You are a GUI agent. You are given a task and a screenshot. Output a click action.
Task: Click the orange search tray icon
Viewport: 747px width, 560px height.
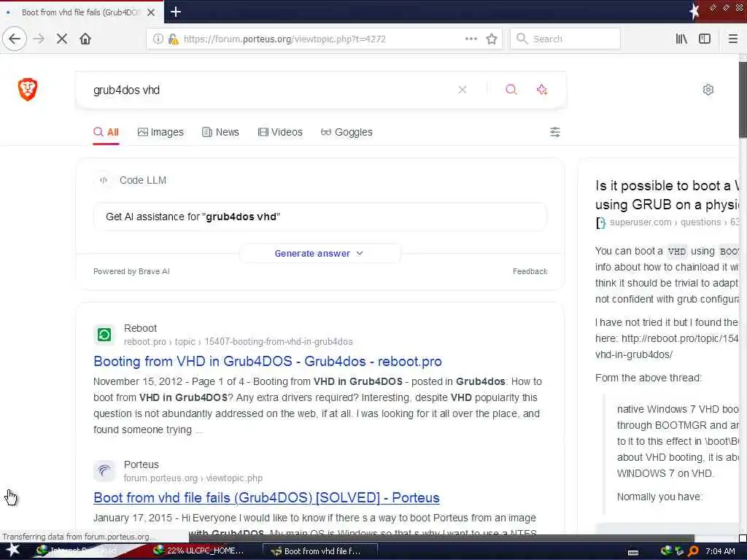(693, 551)
